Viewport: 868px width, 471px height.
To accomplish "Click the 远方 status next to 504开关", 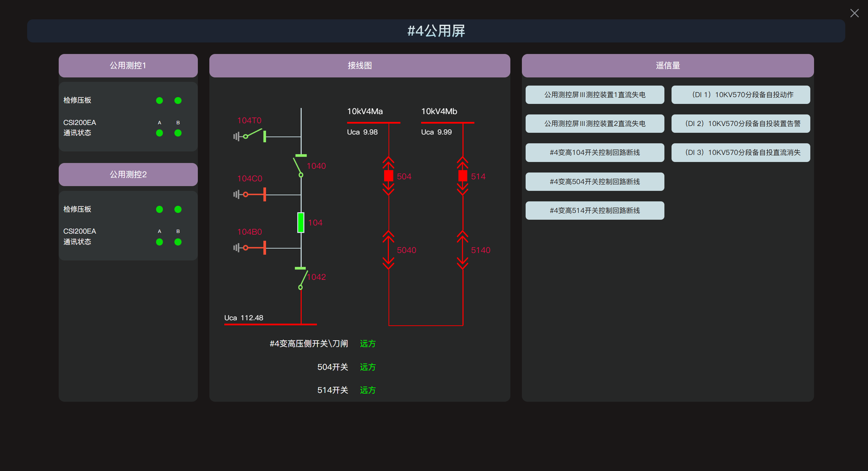I will point(367,367).
